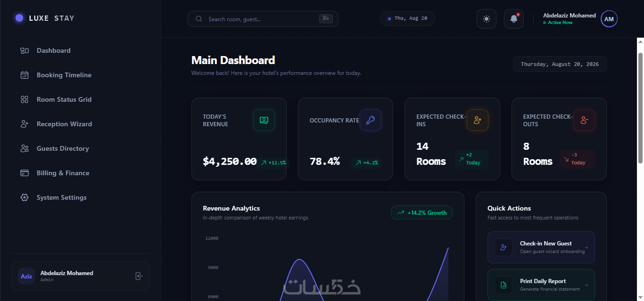
Task: Click the LUXE STAY brand text
Action: [x=51, y=18]
